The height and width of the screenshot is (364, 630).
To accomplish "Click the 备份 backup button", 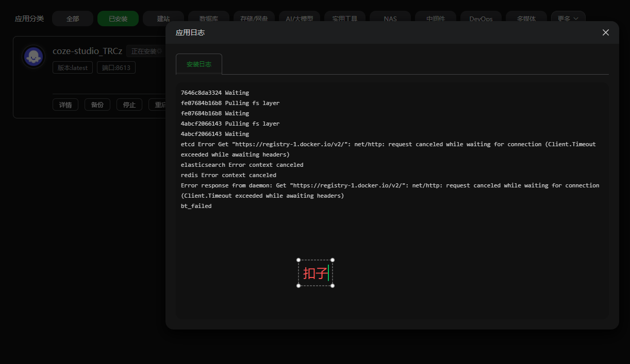I will click(97, 104).
